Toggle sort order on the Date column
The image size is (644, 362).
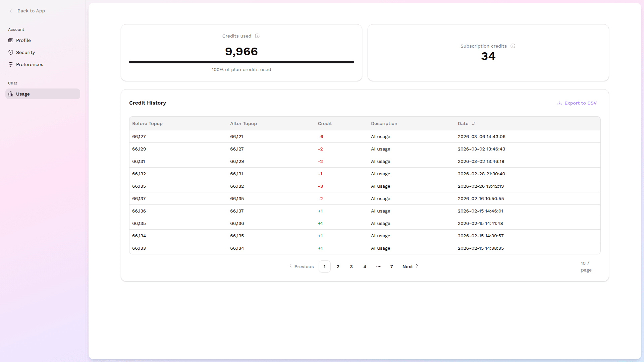tap(474, 123)
